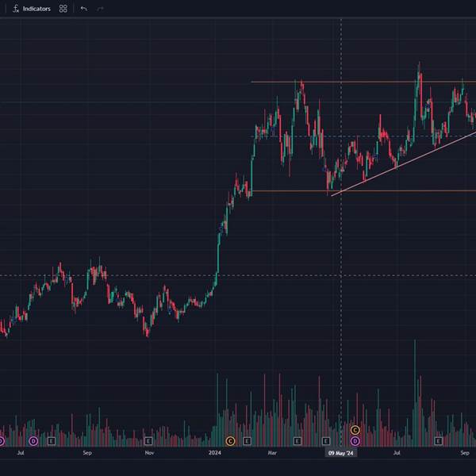Open the purple D dividend marker just after Jul 2023
The width and height of the screenshot is (476, 476).
coord(33,441)
